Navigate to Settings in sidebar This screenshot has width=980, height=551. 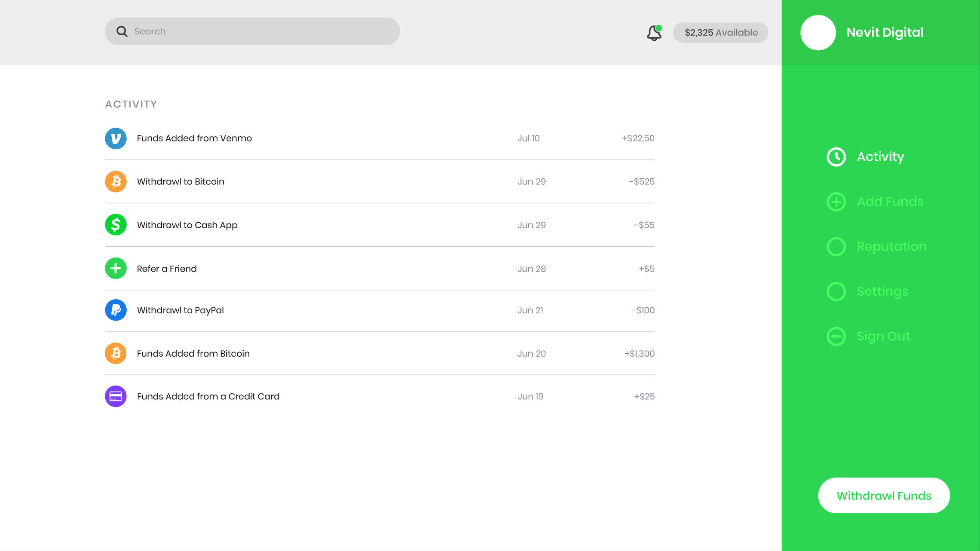(882, 291)
